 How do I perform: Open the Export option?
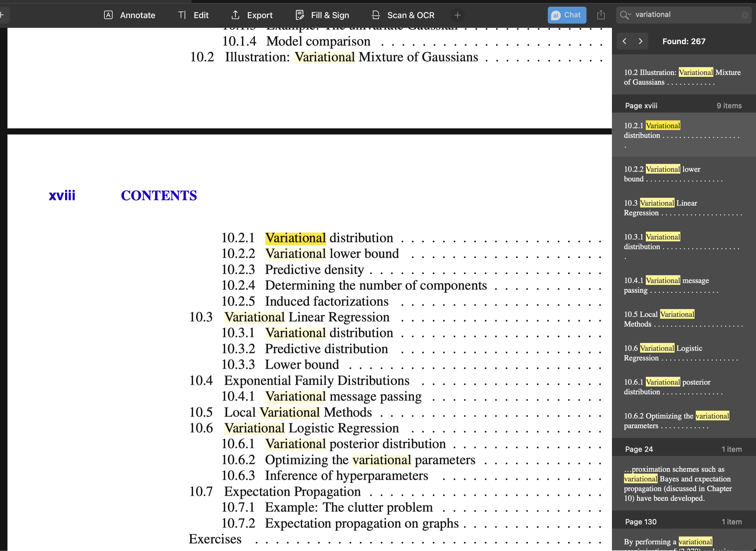pyautogui.click(x=252, y=15)
